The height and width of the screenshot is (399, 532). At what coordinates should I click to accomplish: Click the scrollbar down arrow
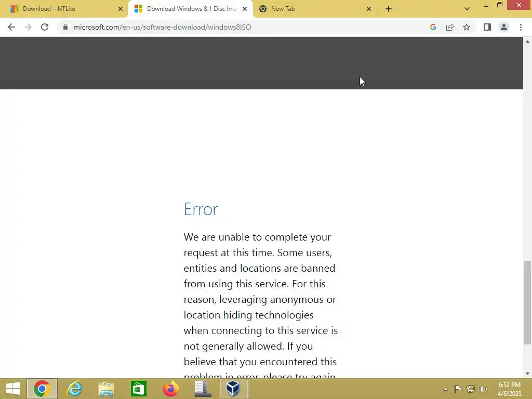click(x=527, y=374)
